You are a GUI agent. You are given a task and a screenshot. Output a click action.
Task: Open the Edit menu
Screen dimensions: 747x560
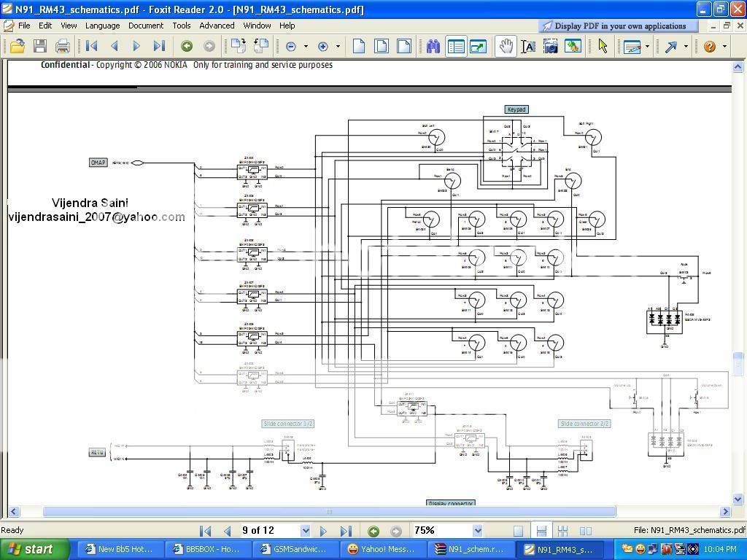pos(45,26)
